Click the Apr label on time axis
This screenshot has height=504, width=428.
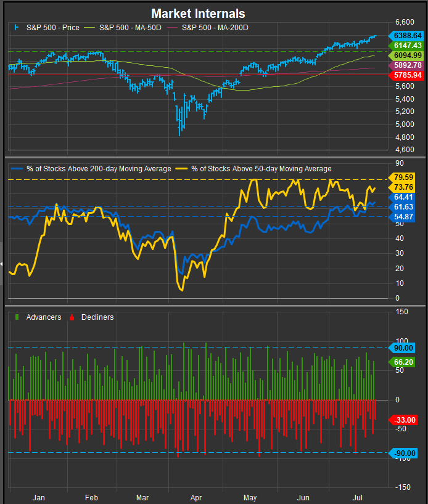coord(196,497)
